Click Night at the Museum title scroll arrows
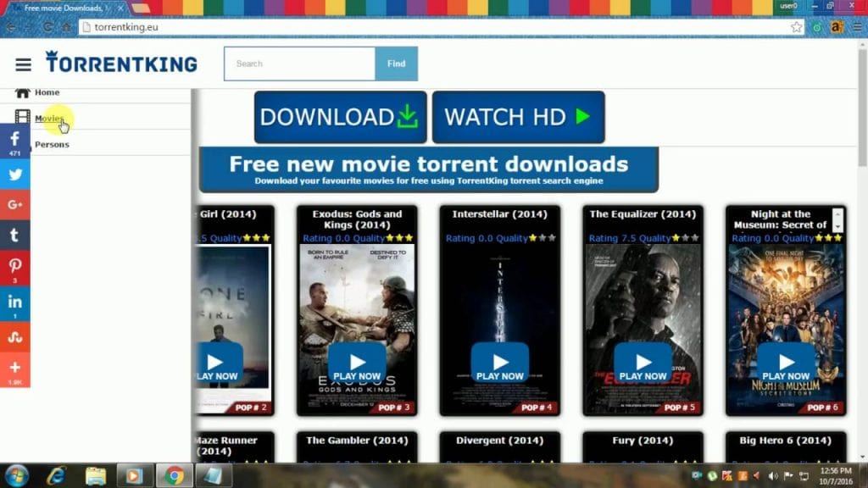This screenshot has width=868, height=488. (x=837, y=220)
